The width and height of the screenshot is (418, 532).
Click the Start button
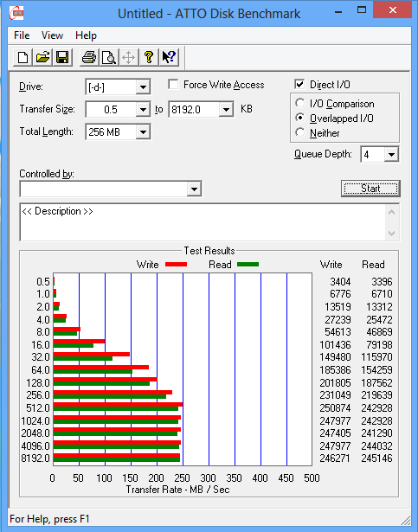tap(370, 189)
